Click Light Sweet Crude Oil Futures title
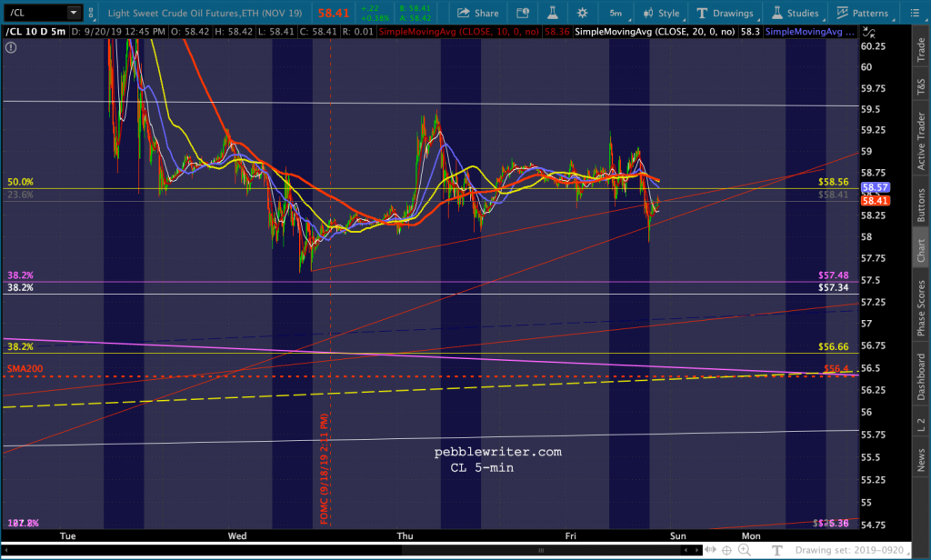This screenshot has height=560, width=931. 205,13
